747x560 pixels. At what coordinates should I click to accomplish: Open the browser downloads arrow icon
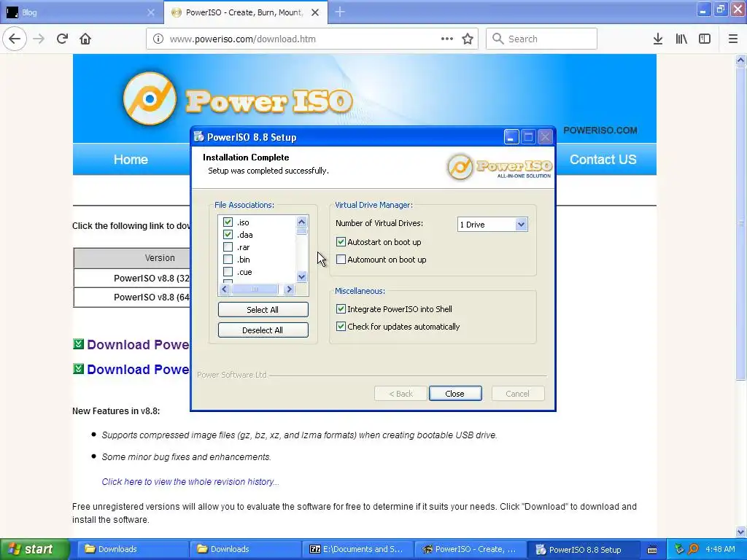click(x=658, y=39)
